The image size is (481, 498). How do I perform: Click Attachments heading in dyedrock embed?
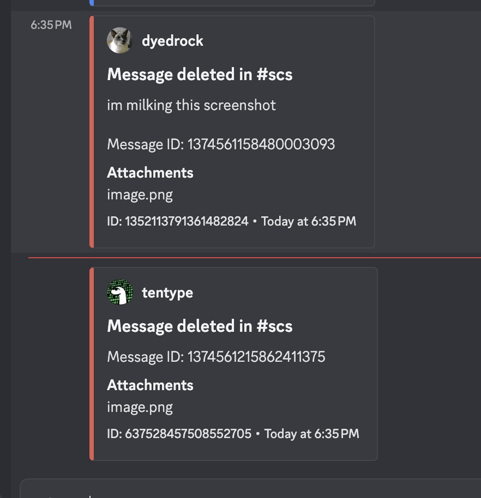(150, 173)
